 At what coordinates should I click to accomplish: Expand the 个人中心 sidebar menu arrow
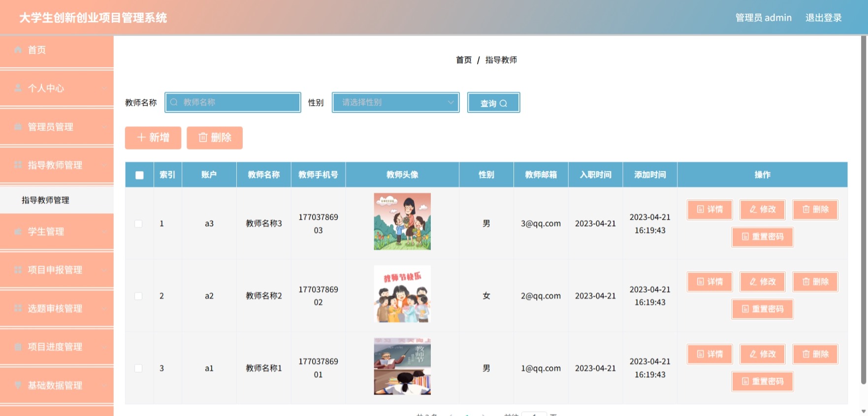coord(104,89)
